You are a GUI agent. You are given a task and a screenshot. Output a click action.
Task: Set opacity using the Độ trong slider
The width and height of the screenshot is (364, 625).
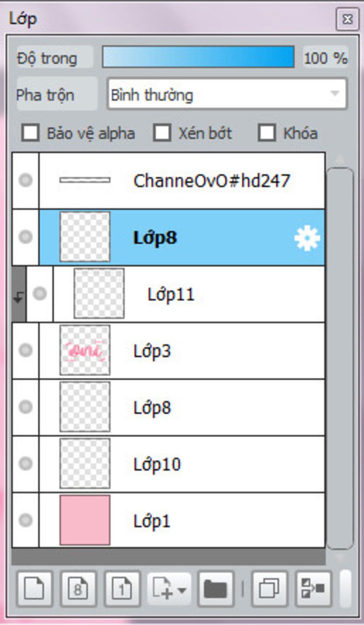198,57
